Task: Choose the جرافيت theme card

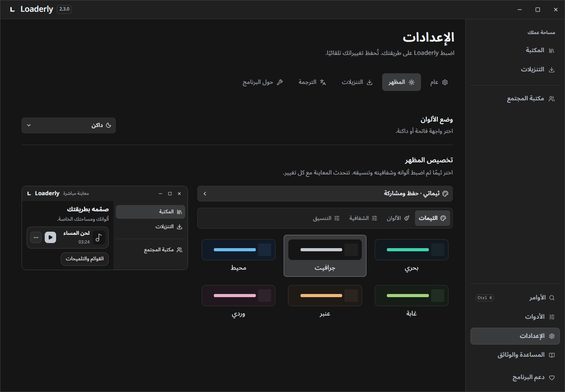Action: (x=325, y=256)
